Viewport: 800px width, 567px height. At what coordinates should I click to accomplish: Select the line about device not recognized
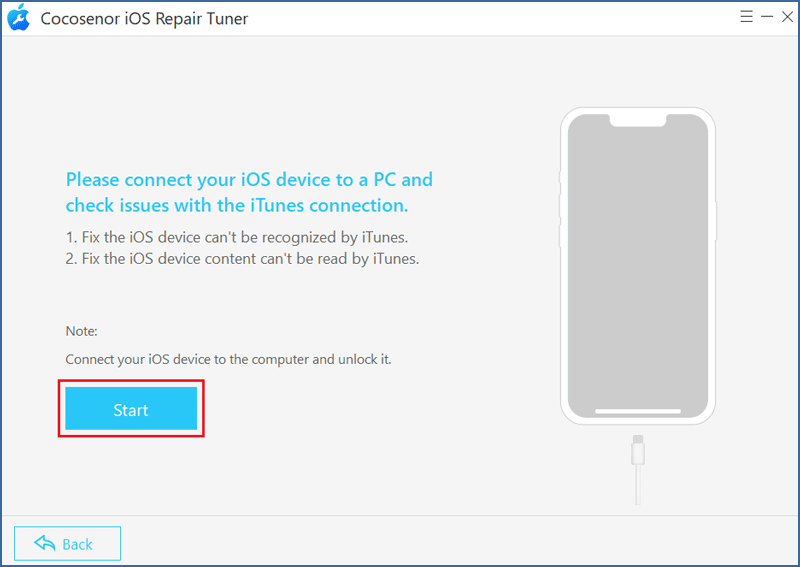click(237, 237)
